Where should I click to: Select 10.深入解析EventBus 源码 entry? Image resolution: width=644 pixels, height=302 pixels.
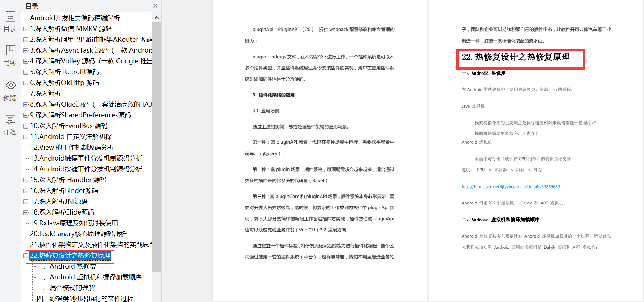point(69,126)
